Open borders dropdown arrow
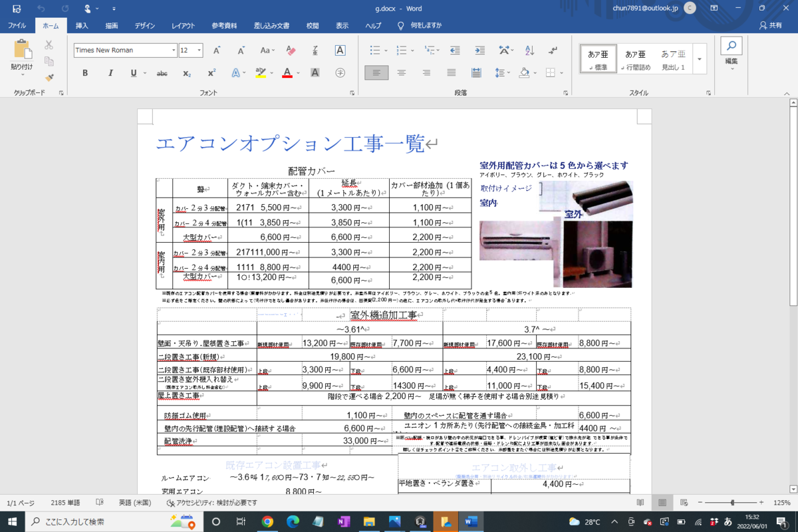798x532 pixels. click(562, 73)
